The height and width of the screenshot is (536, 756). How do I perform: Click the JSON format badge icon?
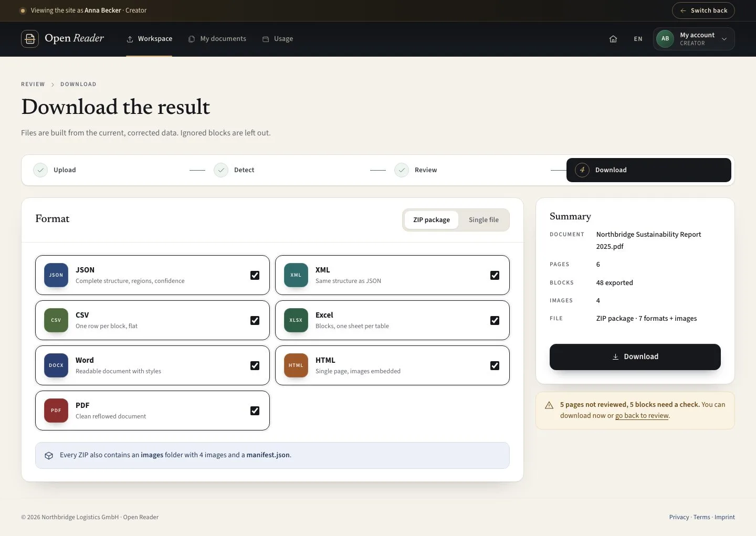(56, 275)
